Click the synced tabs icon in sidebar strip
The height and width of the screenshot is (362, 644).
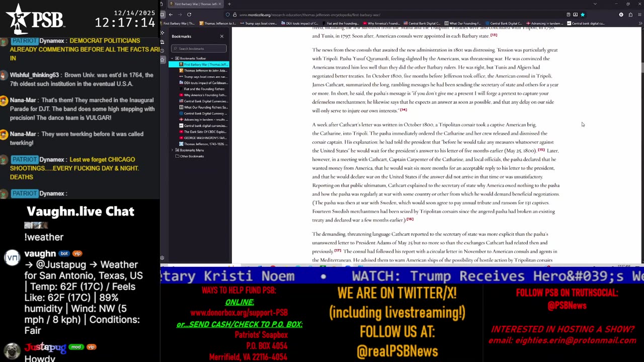click(162, 42)
